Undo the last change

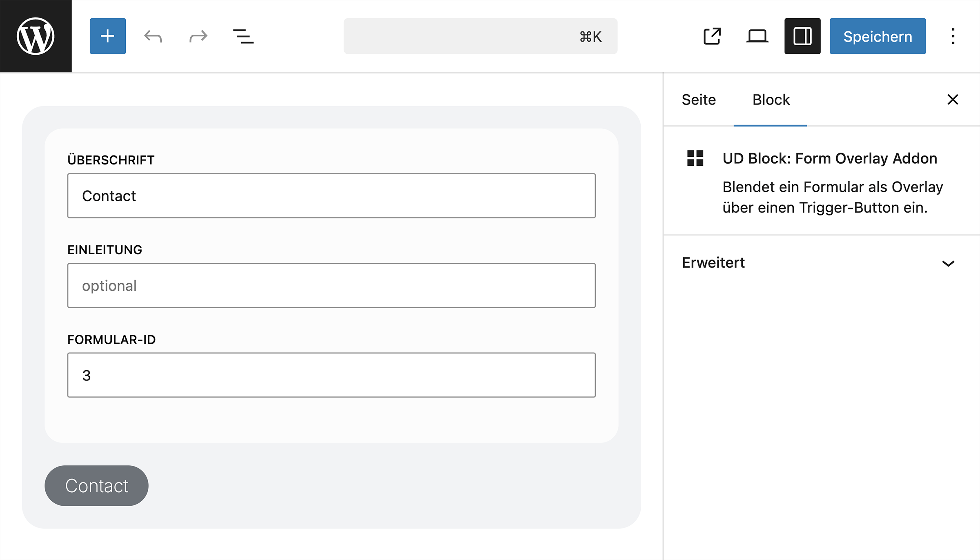click(x=153, y=36)
